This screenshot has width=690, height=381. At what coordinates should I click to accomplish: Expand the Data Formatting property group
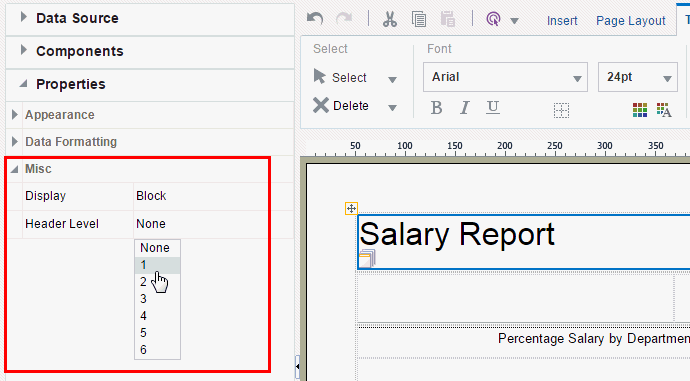[x=15, y=141]
